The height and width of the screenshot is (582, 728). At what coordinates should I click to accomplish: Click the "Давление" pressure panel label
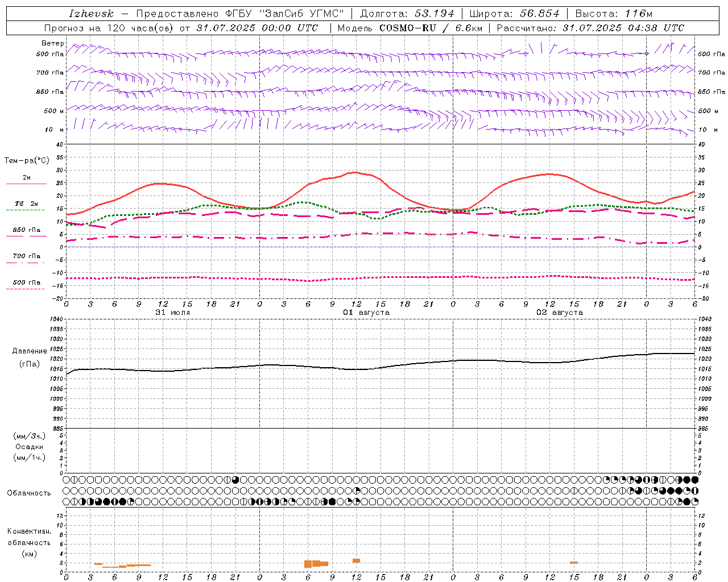(x=30, y=351)
